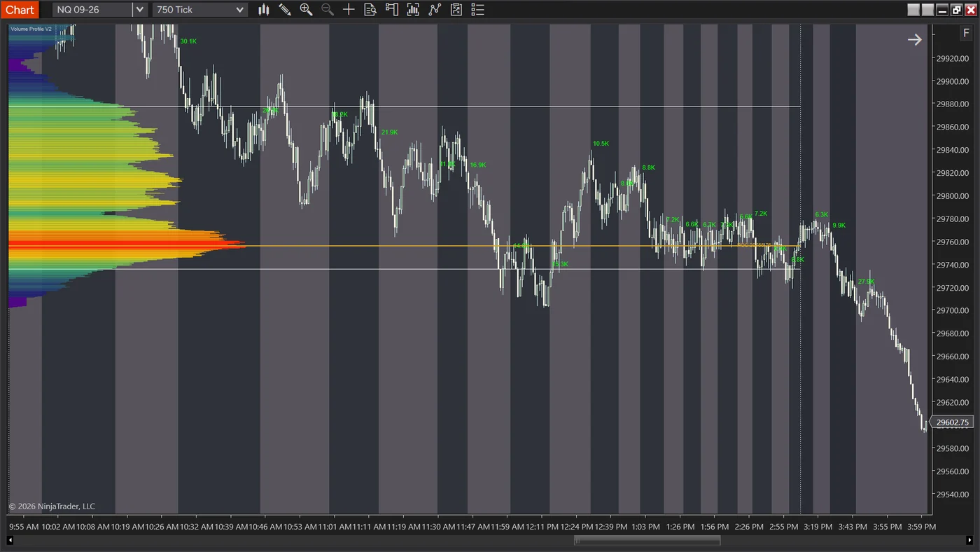Image resolution: width=980 pixels, height=552 pixels.
Task: Expand the NQ 09-26 instrument dropdown arrow
Action: (140, 10)
